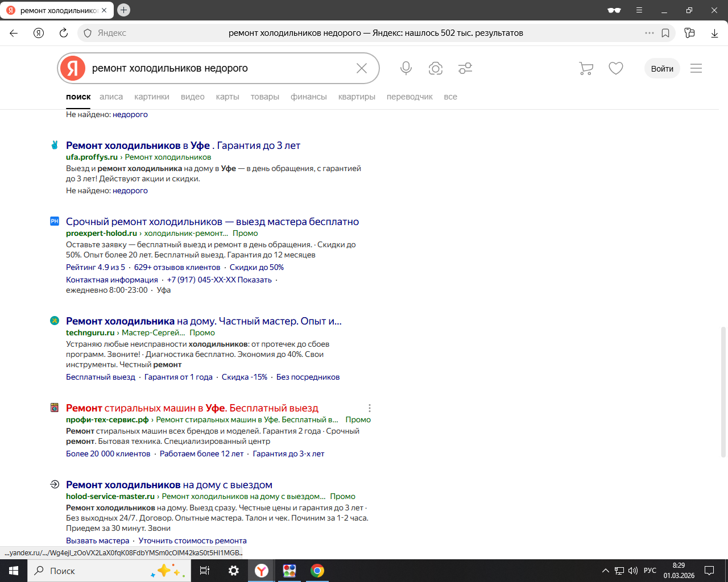
Task: Click the page vertical scrollbar
Action: pos(723,392)
